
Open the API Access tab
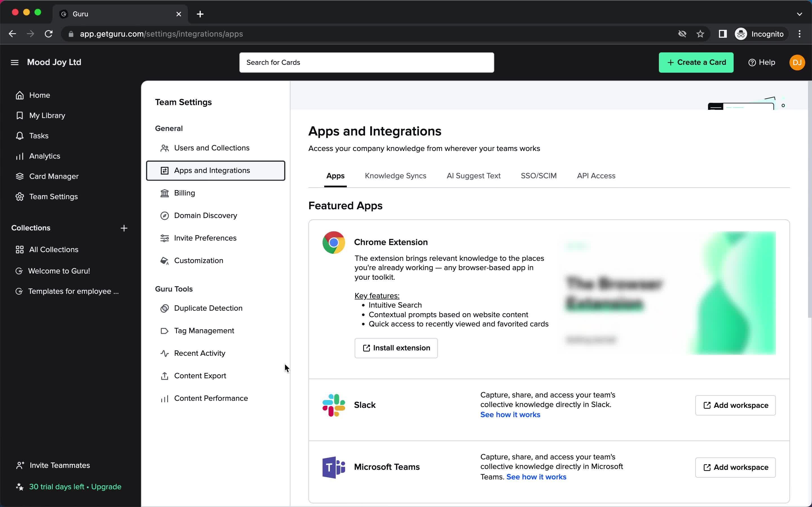pos(596,176)
